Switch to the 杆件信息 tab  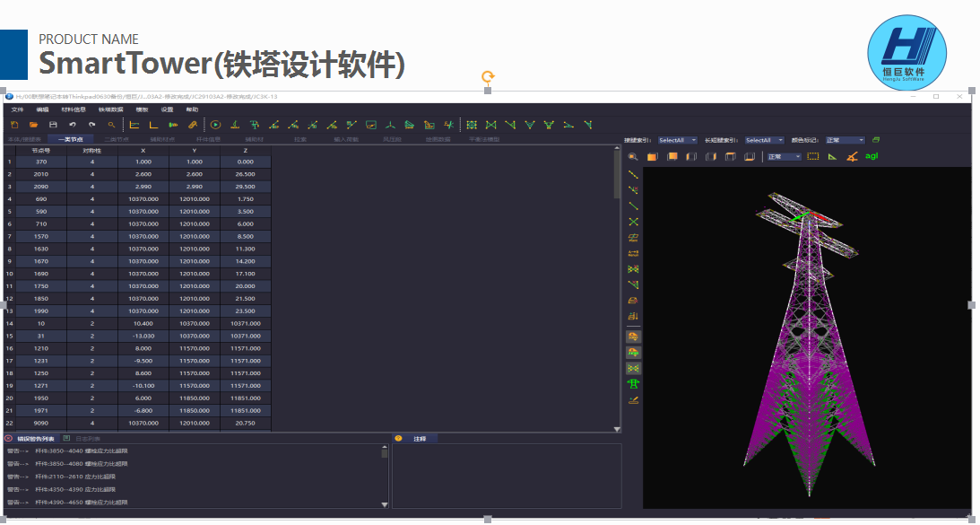(208, 139)
